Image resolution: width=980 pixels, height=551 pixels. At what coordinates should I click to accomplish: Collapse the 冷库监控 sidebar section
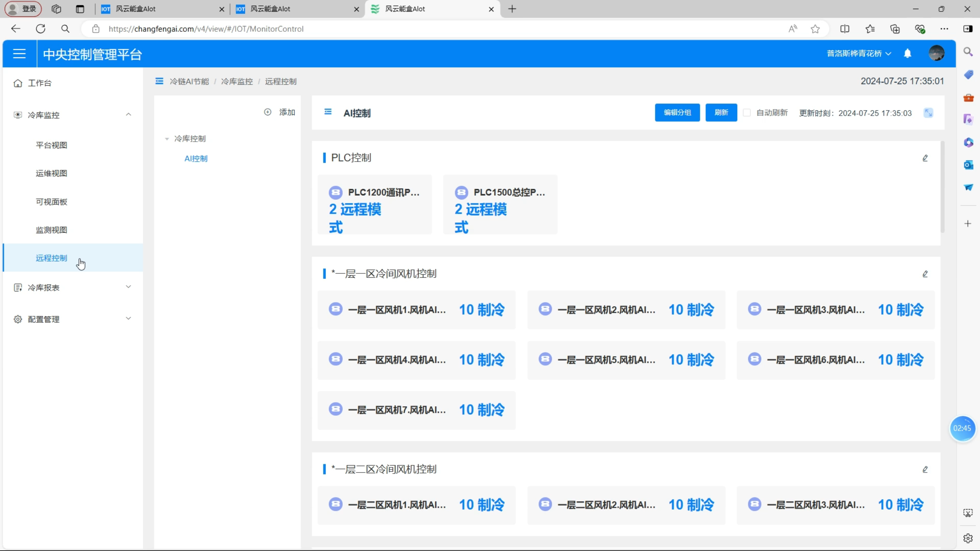128,114
